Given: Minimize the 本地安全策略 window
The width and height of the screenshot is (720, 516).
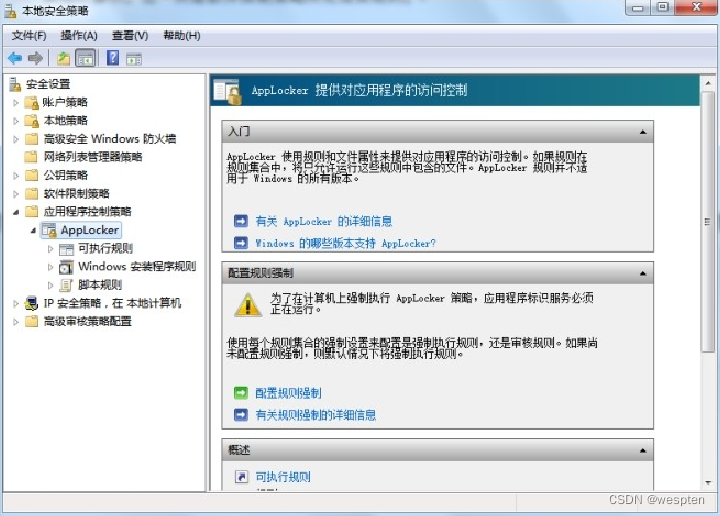Looking at the screenshot, I should (637, 7).
